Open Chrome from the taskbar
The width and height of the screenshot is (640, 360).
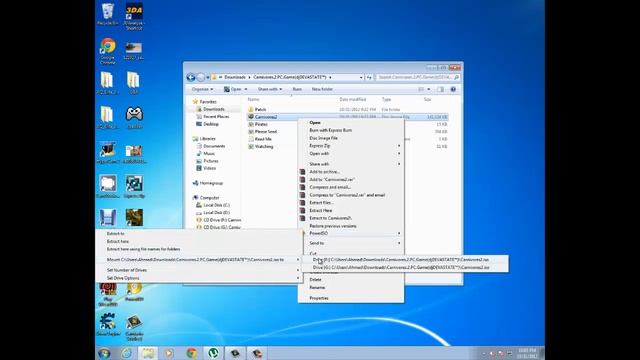tap(191, 353)
